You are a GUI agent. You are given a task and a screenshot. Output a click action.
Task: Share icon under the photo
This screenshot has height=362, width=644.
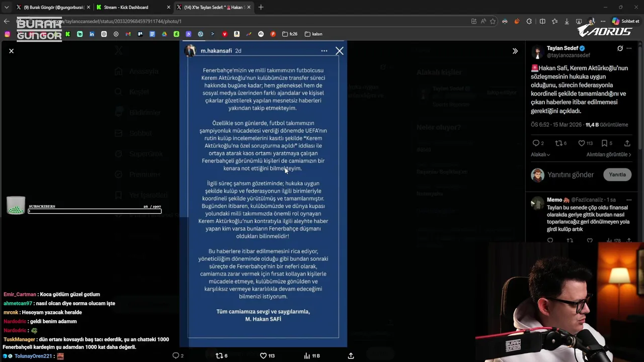click(x=351, y=355)
